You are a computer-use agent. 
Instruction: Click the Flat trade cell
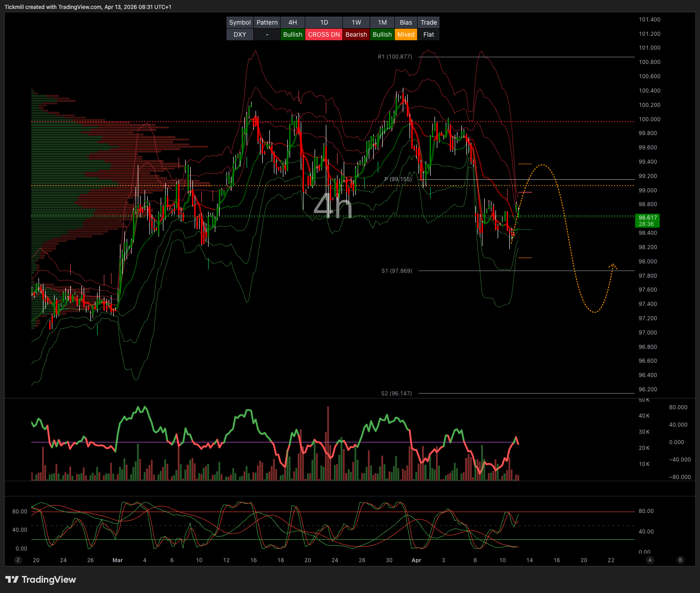point(428,34)
